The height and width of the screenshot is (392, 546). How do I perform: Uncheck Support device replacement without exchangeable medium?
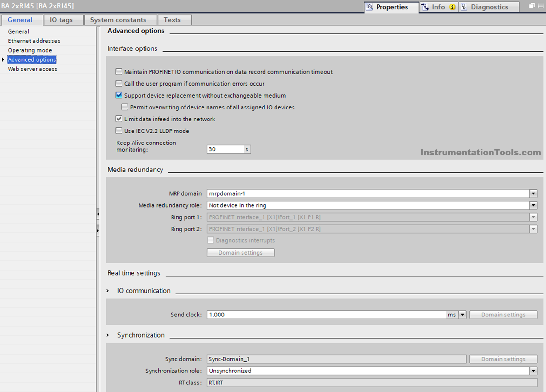click(x=119, y=95)
